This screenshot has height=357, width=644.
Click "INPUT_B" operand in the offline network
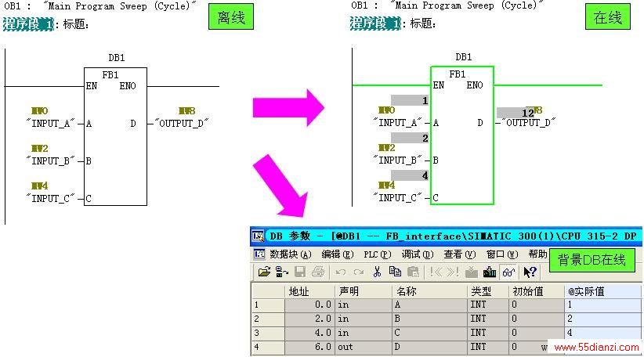coord(50,160)
